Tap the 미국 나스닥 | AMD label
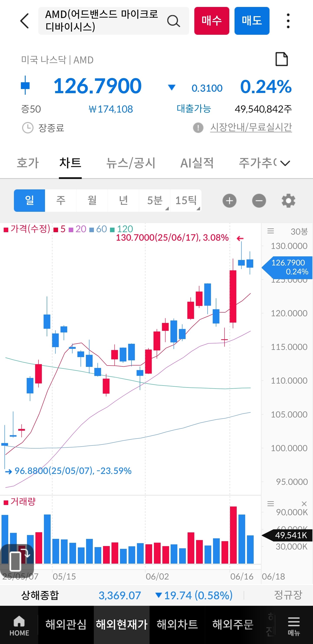 (x=57, y=60)
